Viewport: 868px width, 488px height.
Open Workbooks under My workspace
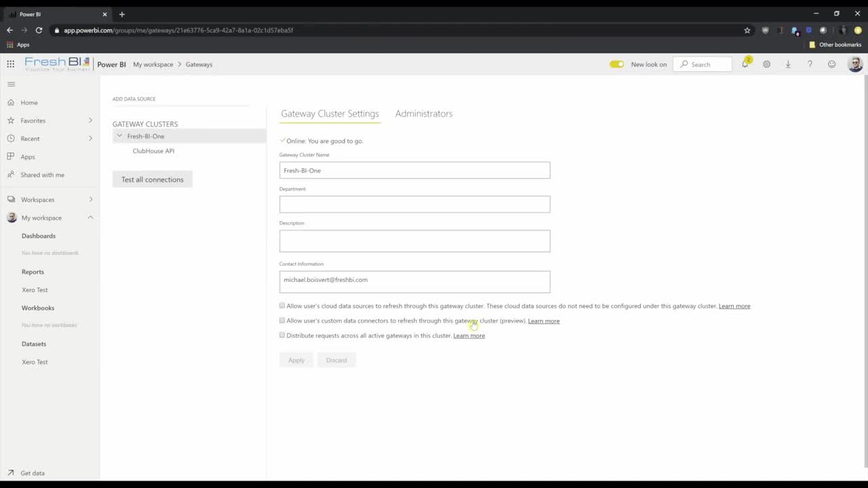click(x=38, y=308)
